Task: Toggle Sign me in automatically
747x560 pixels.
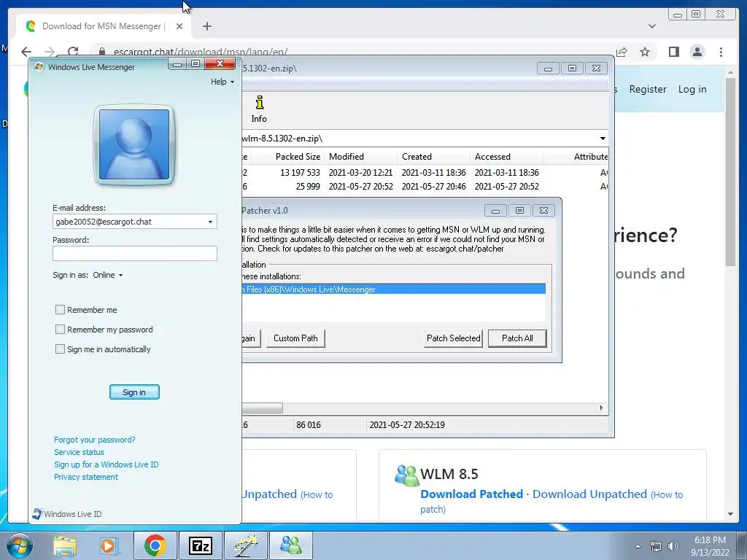Action: point(60,349)
